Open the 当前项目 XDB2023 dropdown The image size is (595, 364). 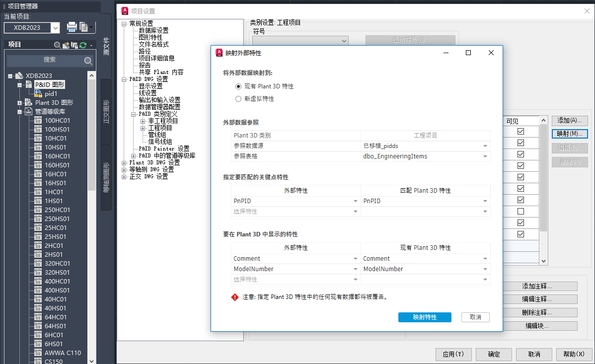[56, 28]
